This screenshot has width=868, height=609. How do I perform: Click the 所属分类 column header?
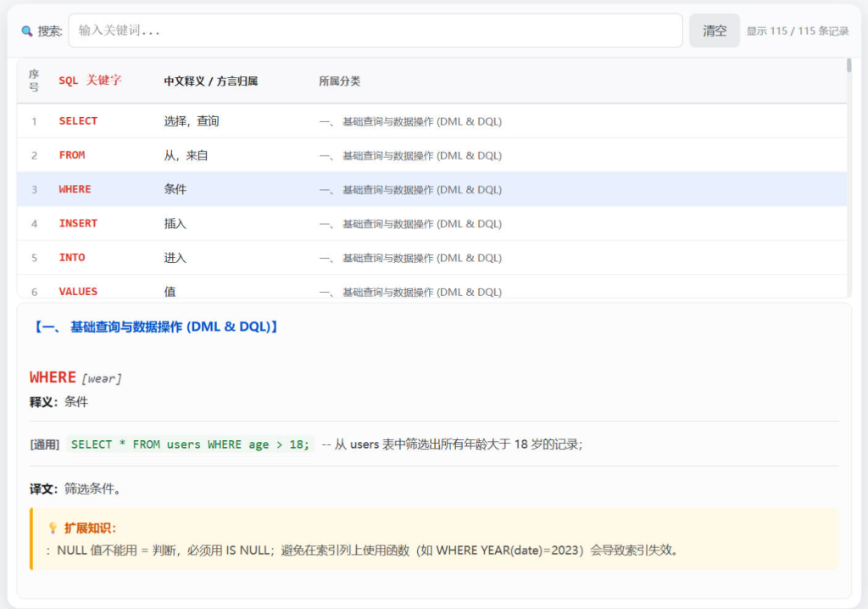click(339, 81)
